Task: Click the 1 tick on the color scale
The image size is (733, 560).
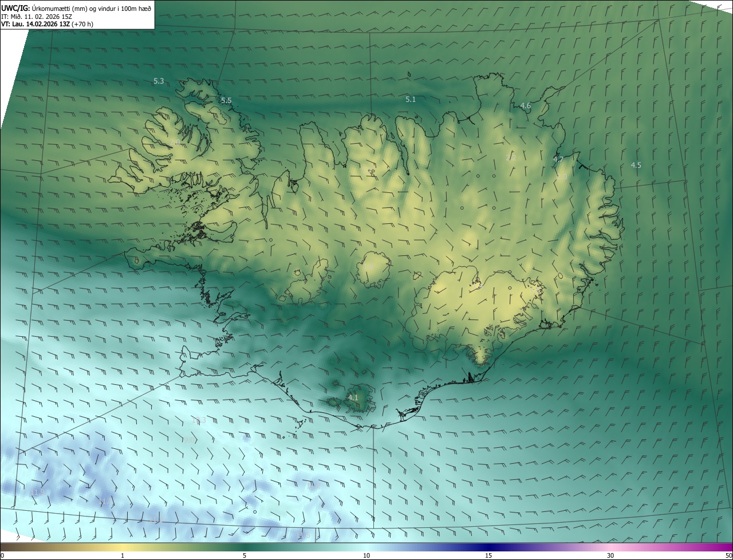Action: [x=123, y=555]
